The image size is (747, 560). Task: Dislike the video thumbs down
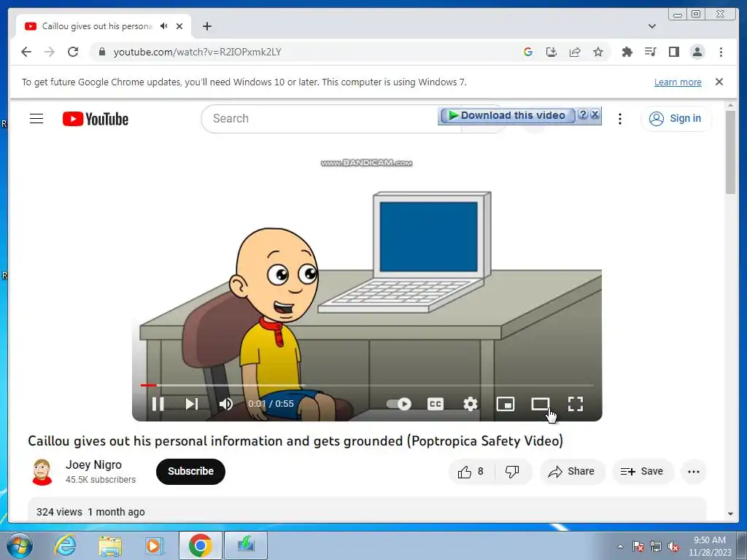tap(513, 472)
